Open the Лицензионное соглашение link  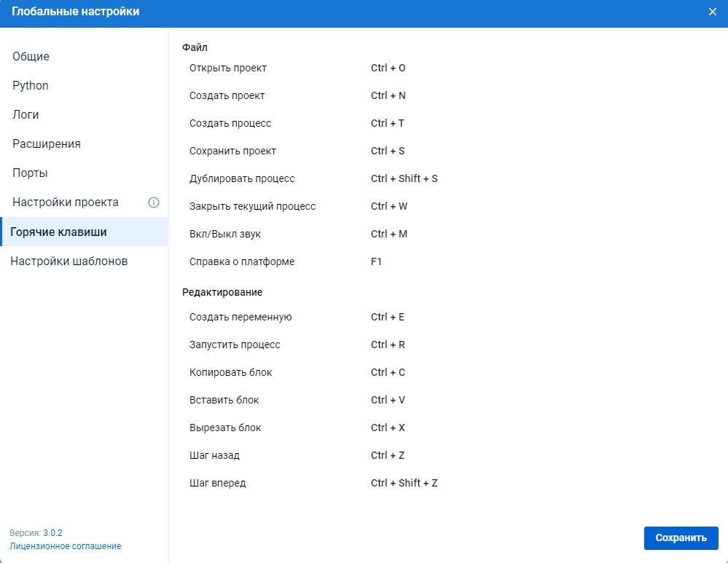tap(66, 546)
